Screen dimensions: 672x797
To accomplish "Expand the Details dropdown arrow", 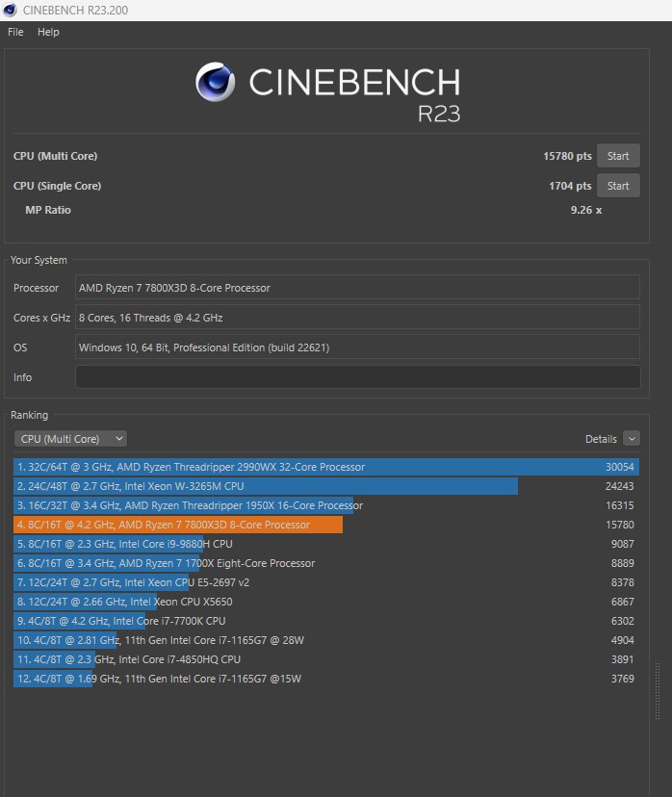I will pyautogui.click(x=632, y=439).
